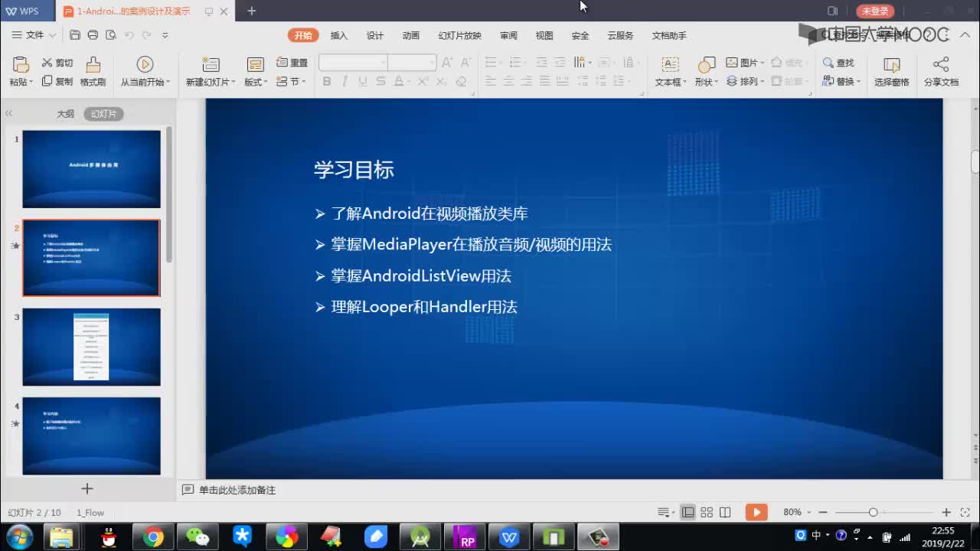Open the Replace (替换) dropdown
Viewport: 980px width, 551px height.
pyautogui.click(x=841, y=81)
